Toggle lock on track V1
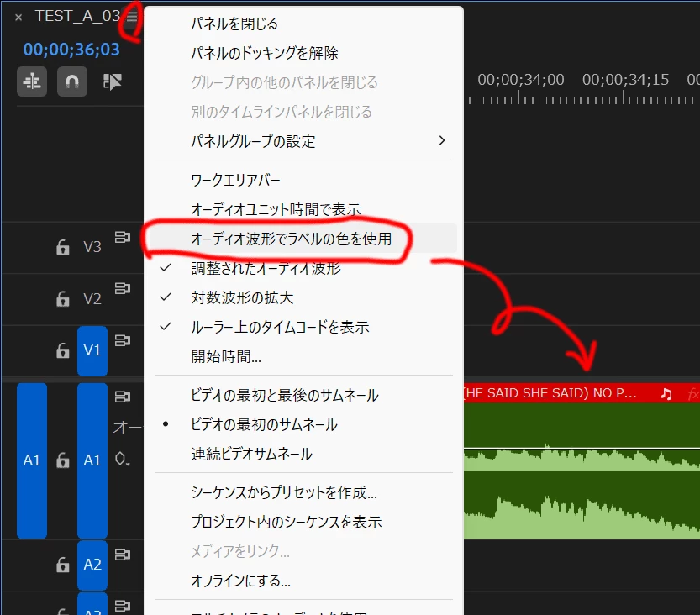Screen dimensions: 700x615 point(63,350)
